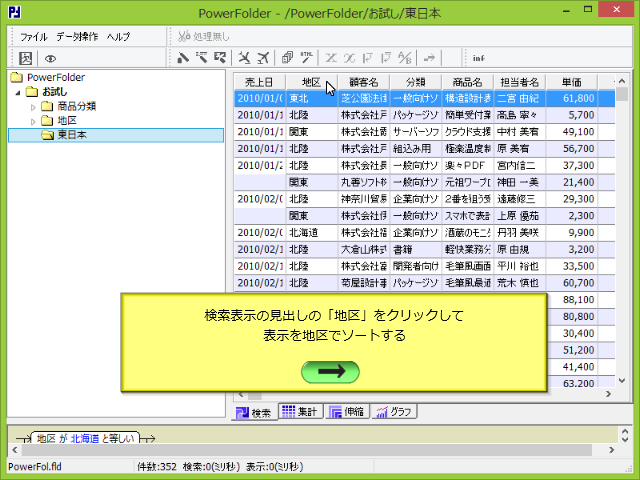Click the 神田 一美 person cell

tap(520, 182)
